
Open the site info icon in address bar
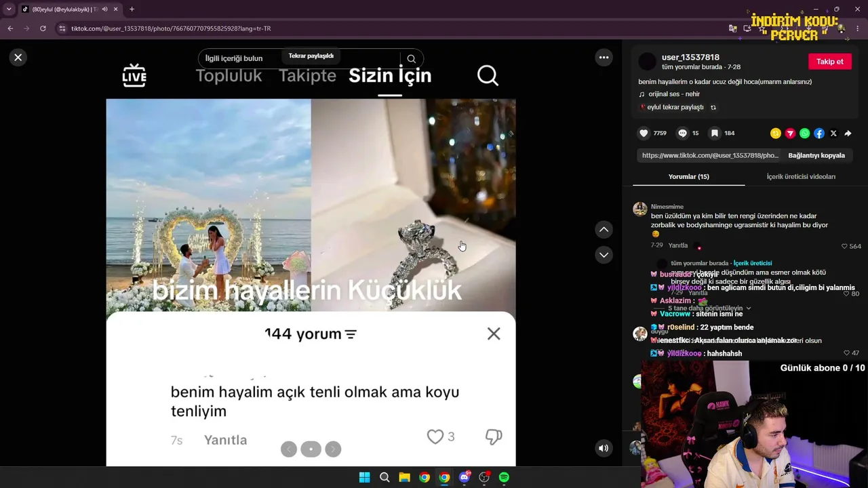[62, 28]
